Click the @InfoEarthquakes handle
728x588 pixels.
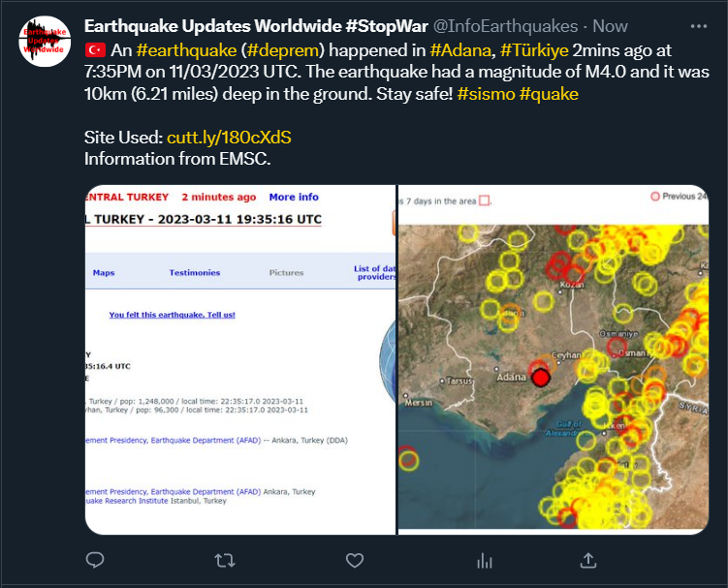pyautogui.click(x=507, y=25)
